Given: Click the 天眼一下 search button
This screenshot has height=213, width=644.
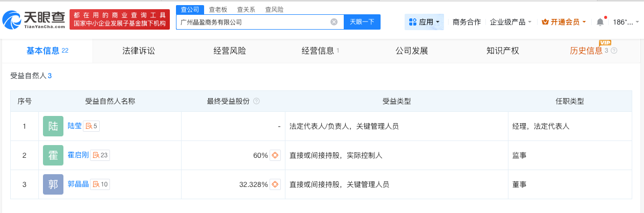Looking at the screenshot, I should point(362,22).
